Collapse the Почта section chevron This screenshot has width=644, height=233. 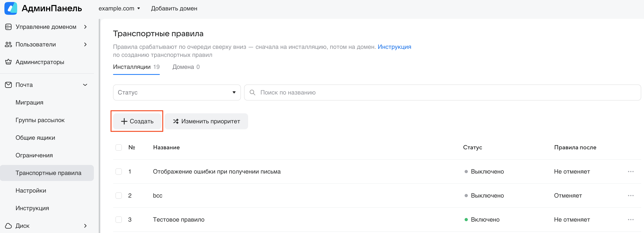coord(85,85)
